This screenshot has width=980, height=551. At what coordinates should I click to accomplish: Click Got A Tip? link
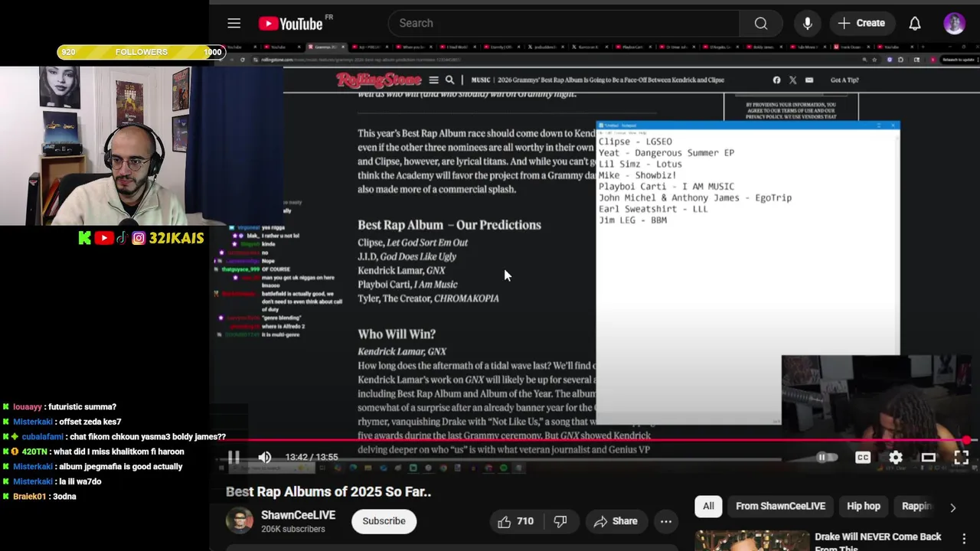pos(844,80)
